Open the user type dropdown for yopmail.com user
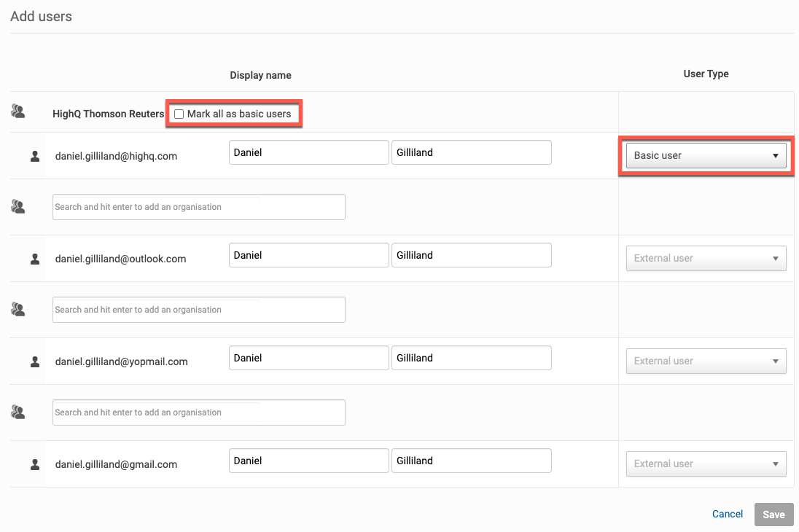Image resolution: width=799 pixels, height=532 pixels. 706,361
